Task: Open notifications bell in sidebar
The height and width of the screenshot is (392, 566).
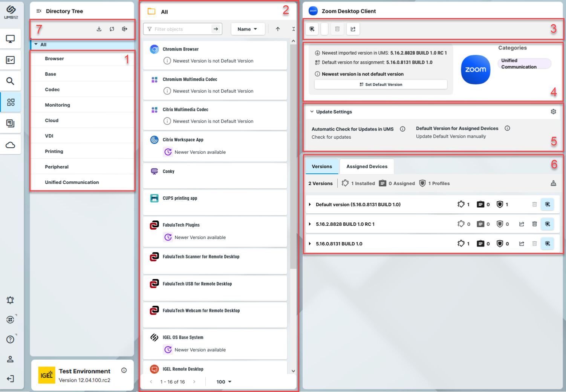Action: tap(11, 300)
